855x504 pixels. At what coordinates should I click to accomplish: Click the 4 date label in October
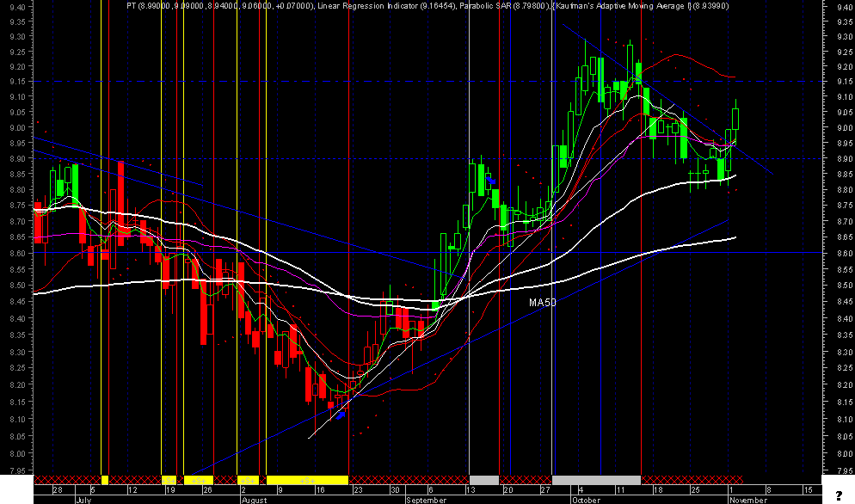pyautogui.click(x=581, y=490)
